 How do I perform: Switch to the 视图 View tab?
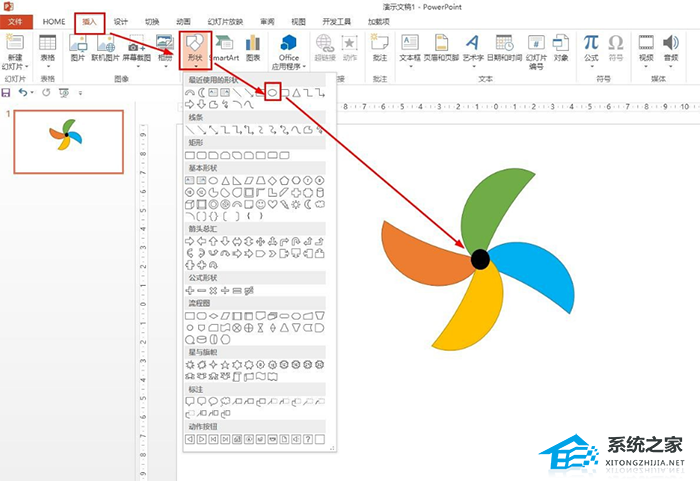tap(298, 21)
